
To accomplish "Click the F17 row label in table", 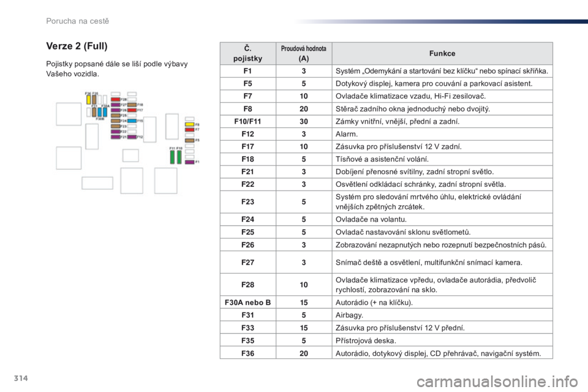I will tap(248, 146).
